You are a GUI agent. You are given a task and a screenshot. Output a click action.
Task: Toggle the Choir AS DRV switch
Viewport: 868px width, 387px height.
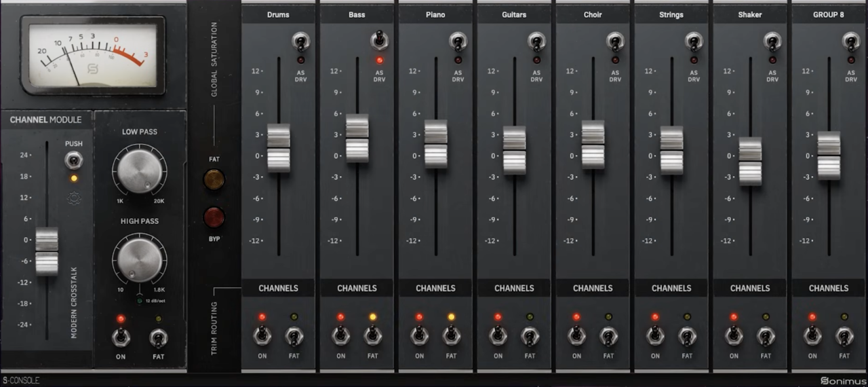(x=615, y=41)
